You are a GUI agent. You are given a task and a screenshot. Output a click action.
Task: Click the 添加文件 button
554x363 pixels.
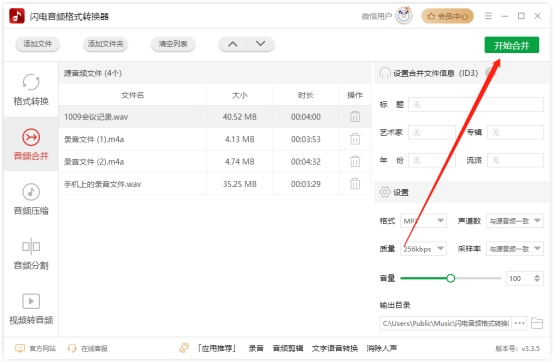[37, 44]
